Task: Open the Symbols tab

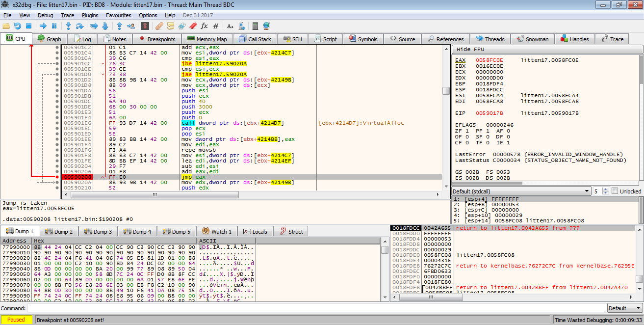Action: (x=363, y=39)
